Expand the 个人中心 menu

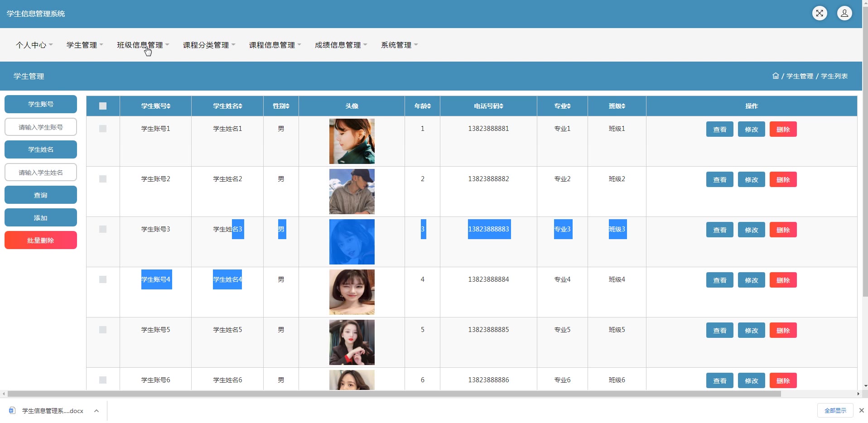click(34, 45)
